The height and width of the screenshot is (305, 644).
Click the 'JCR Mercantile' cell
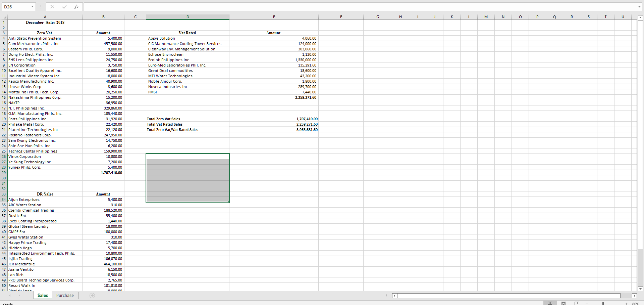click(x=45, y=264)
